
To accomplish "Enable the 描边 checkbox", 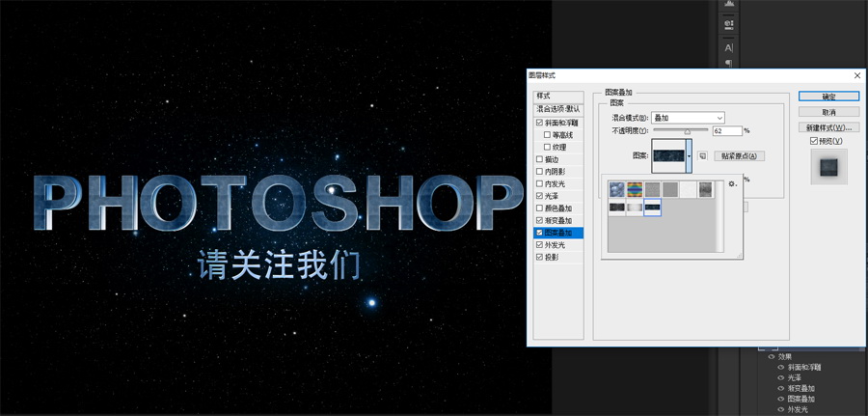I will [x=540, y=159].
